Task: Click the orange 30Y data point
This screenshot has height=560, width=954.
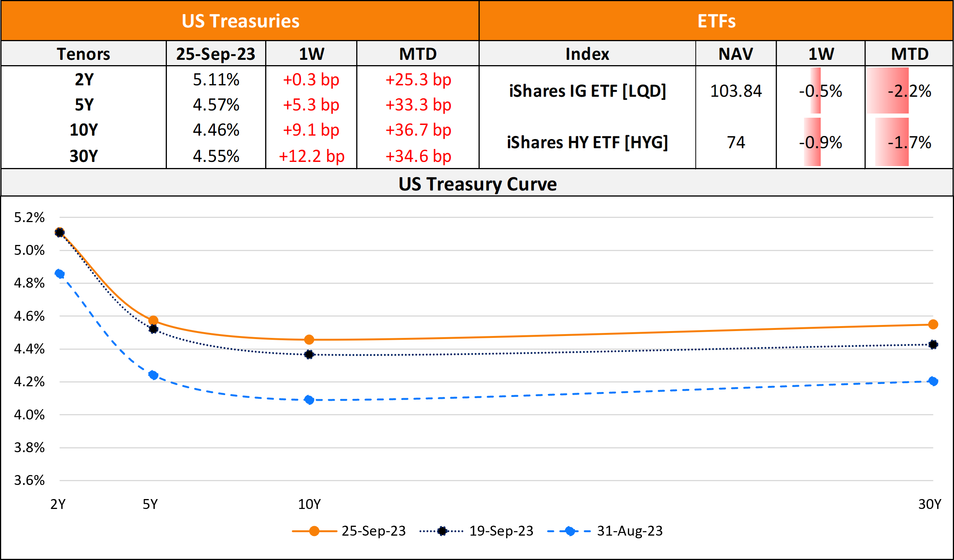Action: pyautogui.click(x=933, y=325)
